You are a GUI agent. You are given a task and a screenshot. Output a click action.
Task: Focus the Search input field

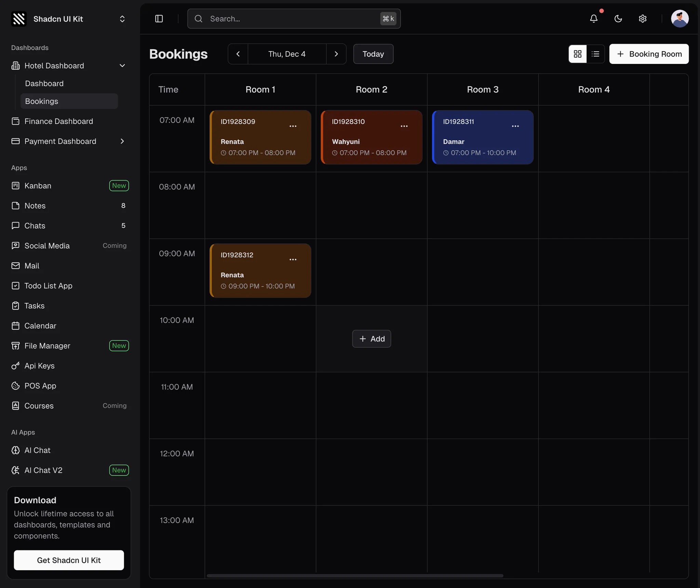tap(294, 19)
